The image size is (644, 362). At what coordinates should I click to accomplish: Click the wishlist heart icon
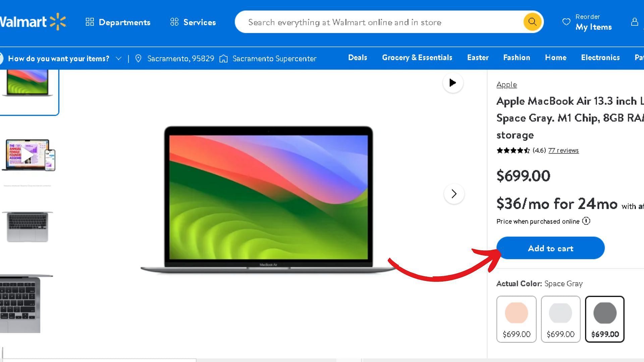coord(567,22)
